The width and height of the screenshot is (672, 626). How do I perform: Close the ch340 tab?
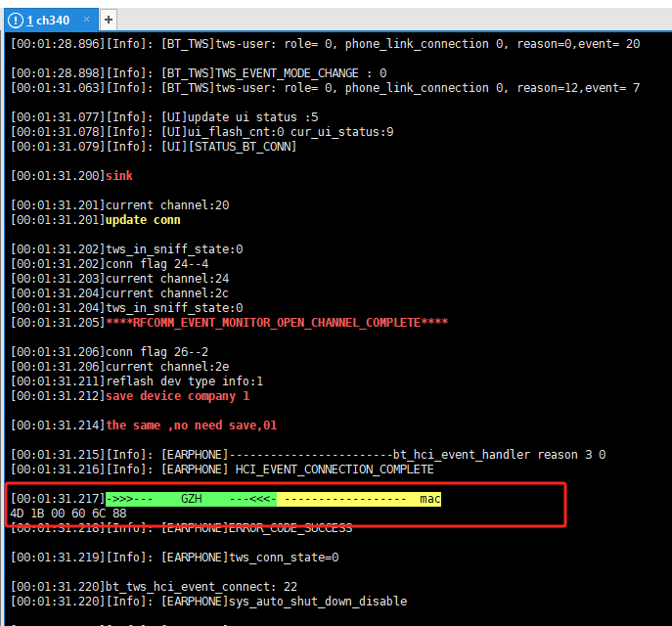click(87, 20)
